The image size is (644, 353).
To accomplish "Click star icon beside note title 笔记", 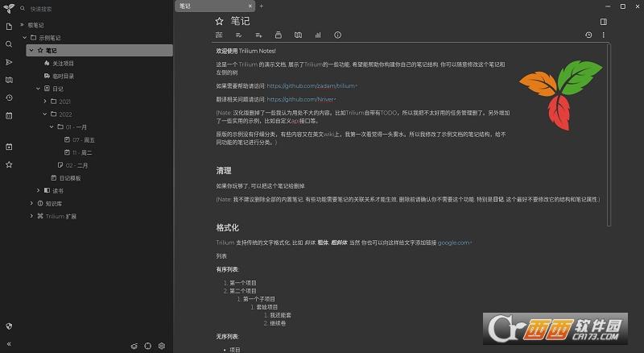I will (219, 21).
